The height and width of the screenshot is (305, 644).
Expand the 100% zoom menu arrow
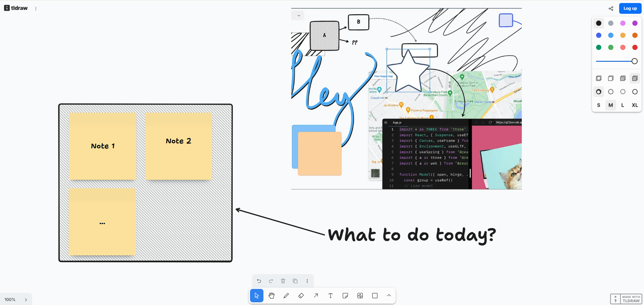coord(26,300)
